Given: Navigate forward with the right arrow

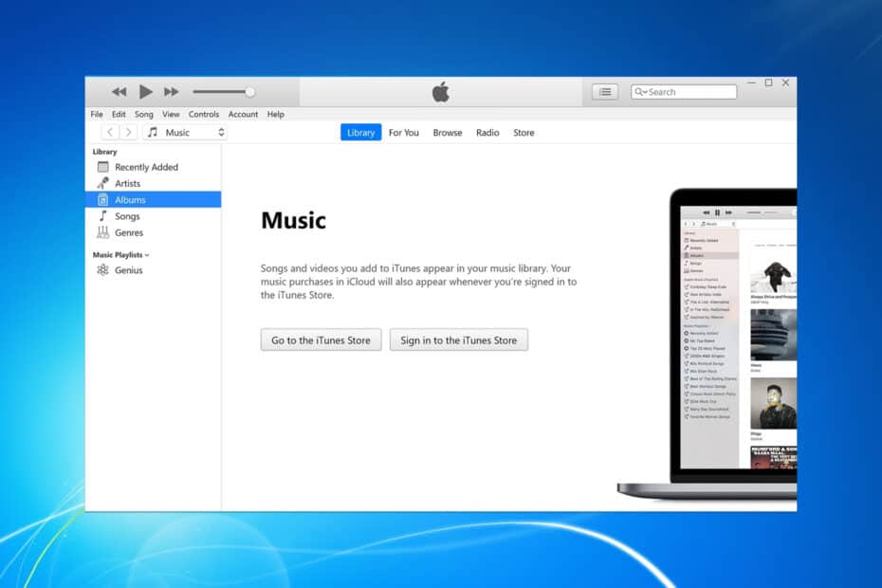Looking at the screenshot, I should coord(128,133).
